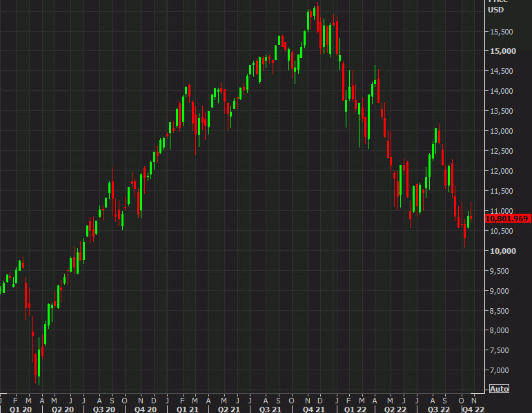This screenshot has height=413, width=532.
Task: Click the 8,000 price axis label
Action: pyautogui.click(x=499, y=330)
